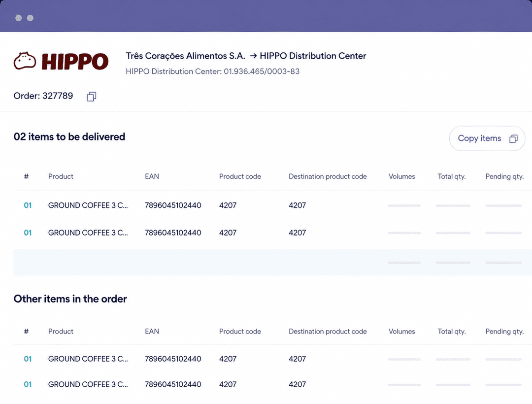Viewport: 532px width, 404px height.
Task: Click # header in delivered items table
Action: point(26,176)
